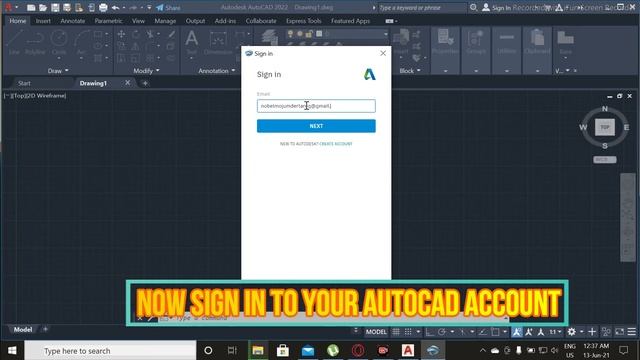Click the CREATE ACCOUNT link
The height and width of the screenshot is (360, 640).
(x=336, y=144)
